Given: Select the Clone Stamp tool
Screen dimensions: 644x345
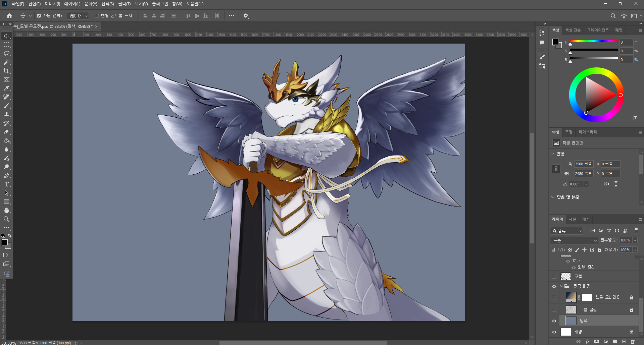Looking at the screenshot, I should tap(6, 114).
